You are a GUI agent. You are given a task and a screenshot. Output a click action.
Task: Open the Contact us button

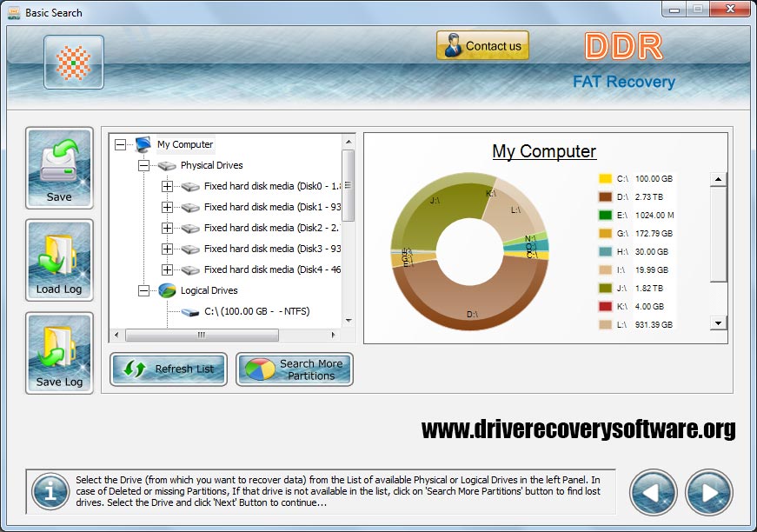[482, 46]
